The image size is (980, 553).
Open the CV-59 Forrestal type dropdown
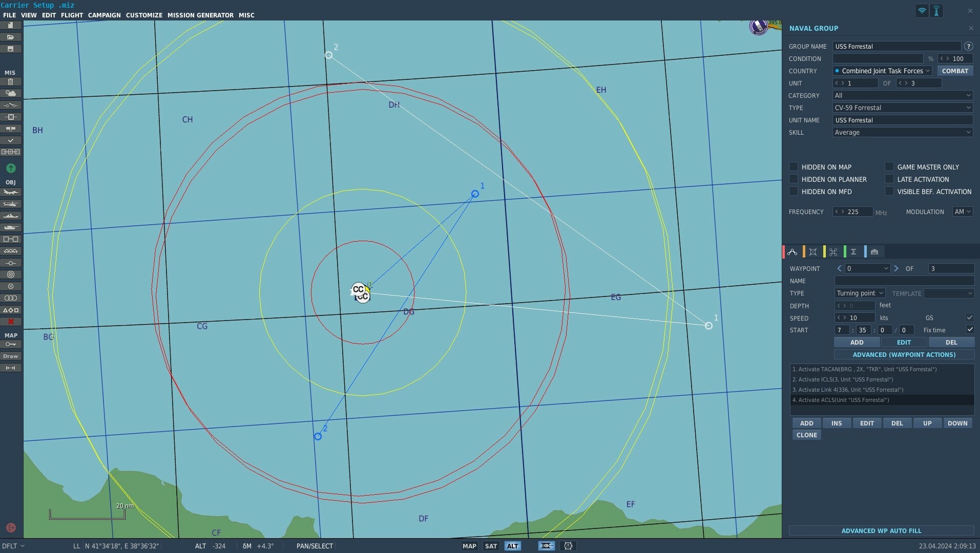903,108
